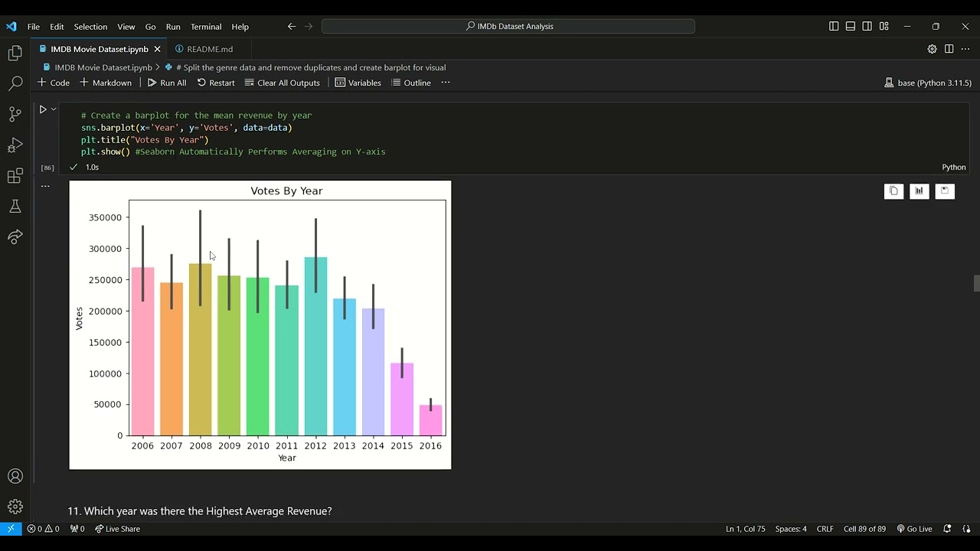The height and width of the screenshot is (551, 980).
Task: Click Clear All Outputs
Action: point(282,83)
